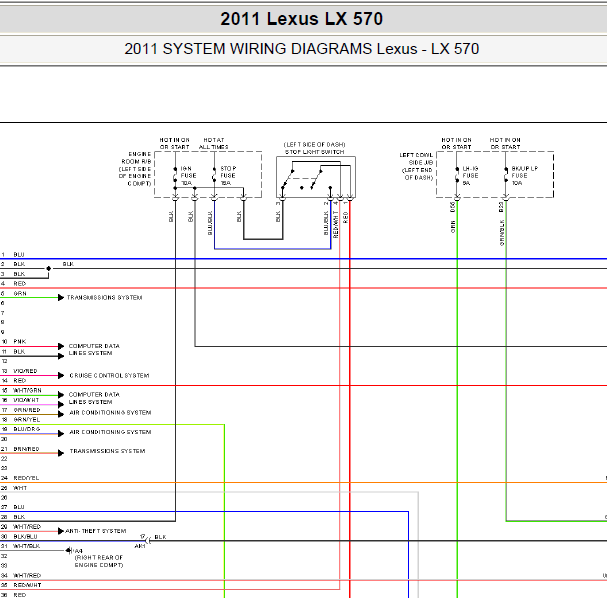This screenshot has width=607, height=598.
Task: Click the 'ANTI-THEFT SYSTEM' label
Action: (x=96, y=531)
